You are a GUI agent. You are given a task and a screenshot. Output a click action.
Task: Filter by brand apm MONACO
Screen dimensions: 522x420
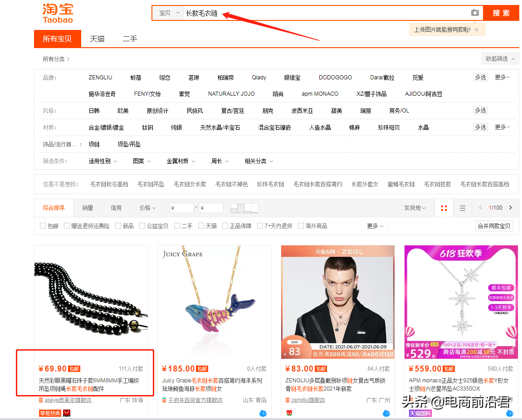coord(320,94)
